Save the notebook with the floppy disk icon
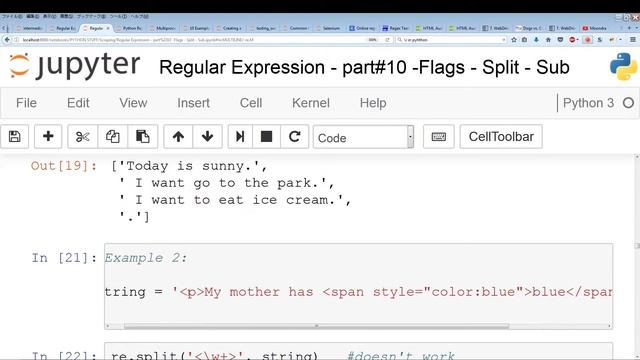This screenshot has width=640, height=360. [x=15, y=136]
